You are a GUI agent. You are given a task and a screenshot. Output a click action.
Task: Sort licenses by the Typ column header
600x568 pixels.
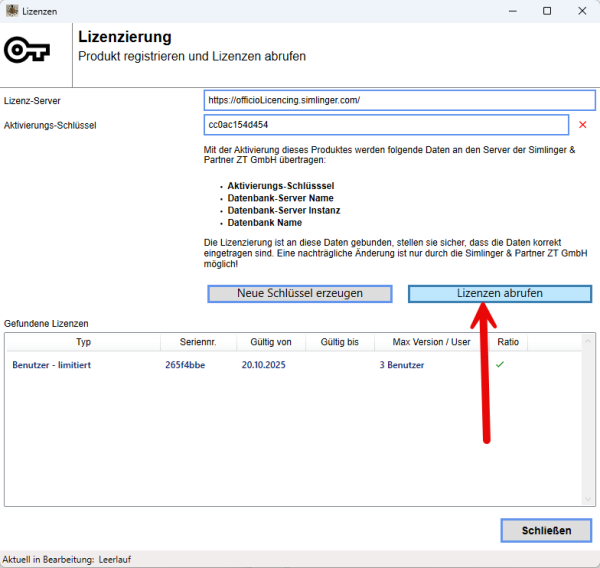click(83, 342)
